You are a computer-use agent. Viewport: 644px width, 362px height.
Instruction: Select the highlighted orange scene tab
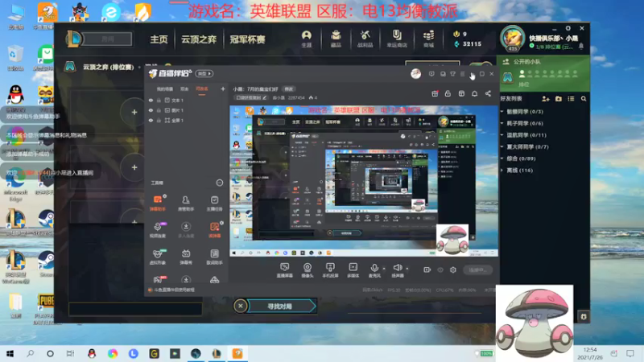point(202,88)
